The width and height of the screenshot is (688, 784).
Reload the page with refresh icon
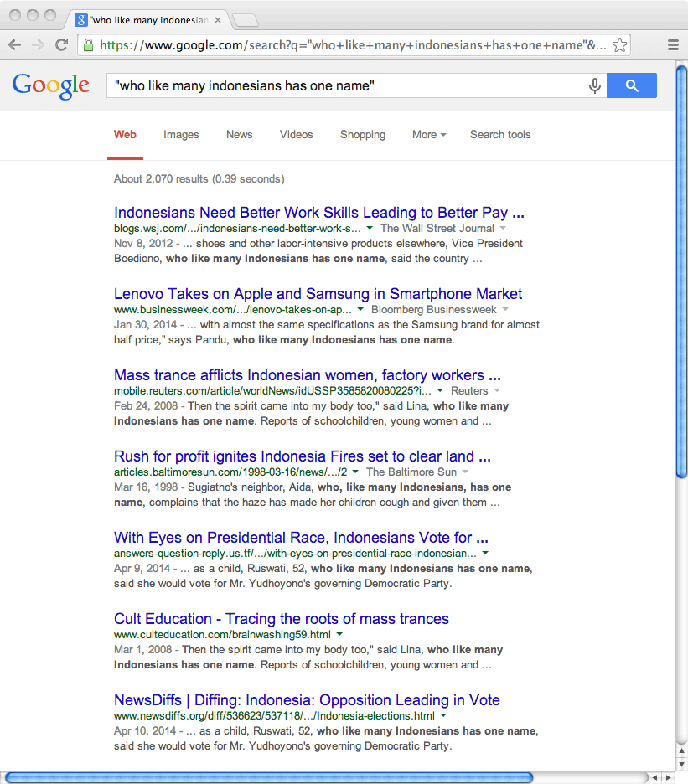point(61,45)
